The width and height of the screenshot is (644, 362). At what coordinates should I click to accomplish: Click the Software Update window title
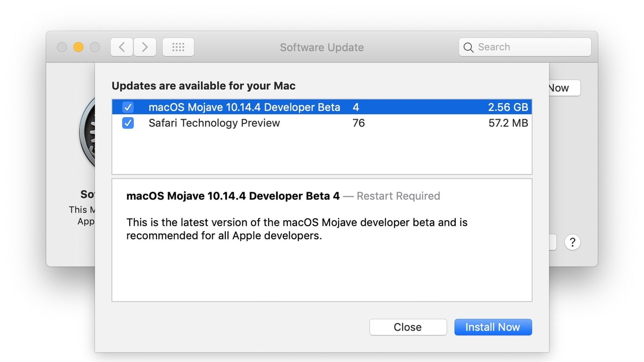click(322, 48)
